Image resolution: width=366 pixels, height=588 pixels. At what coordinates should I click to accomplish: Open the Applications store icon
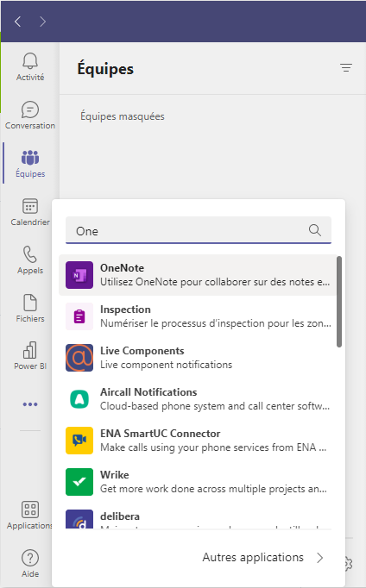click(x=30, y=510)
